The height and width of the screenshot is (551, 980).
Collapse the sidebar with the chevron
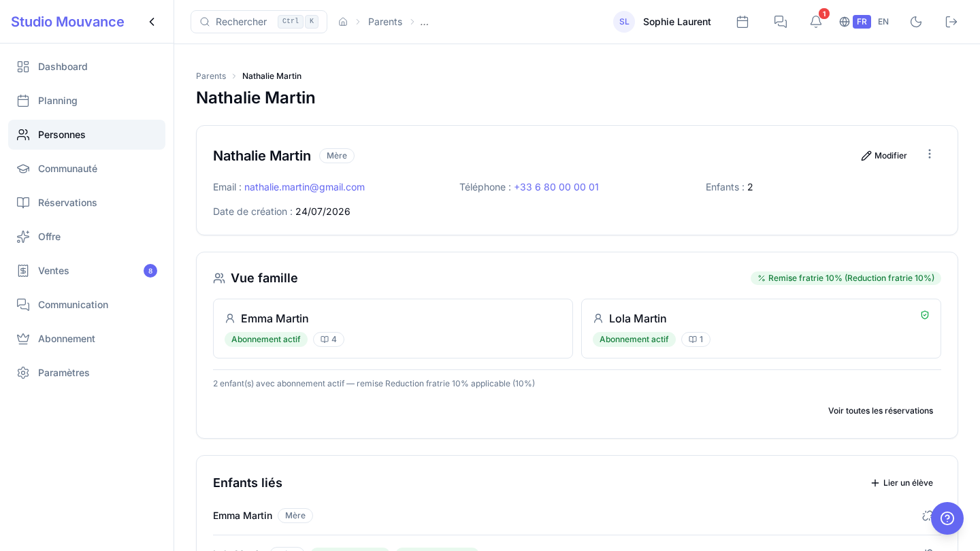coord(152,22)
